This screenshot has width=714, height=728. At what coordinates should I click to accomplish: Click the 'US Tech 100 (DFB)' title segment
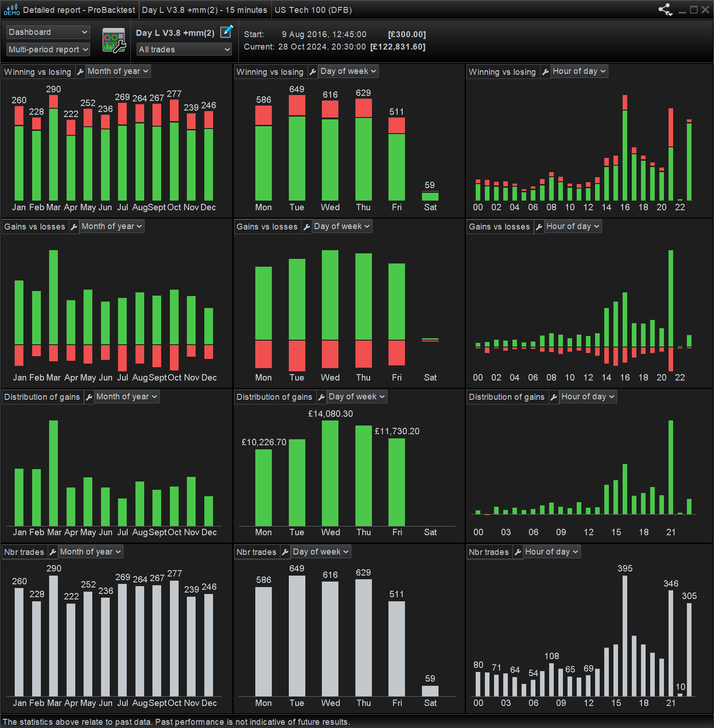pyautogui.click(x=313, y=10)
